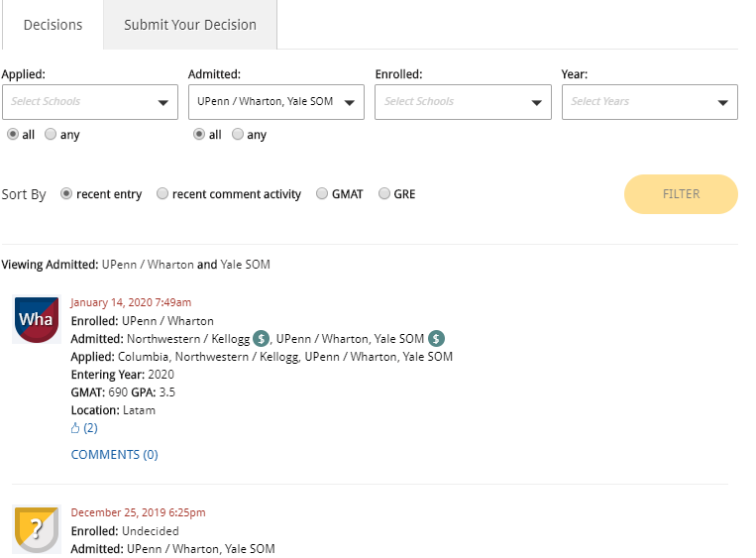
Task: Switch to Submit Your Decision tab
Action: pos(190,25)
